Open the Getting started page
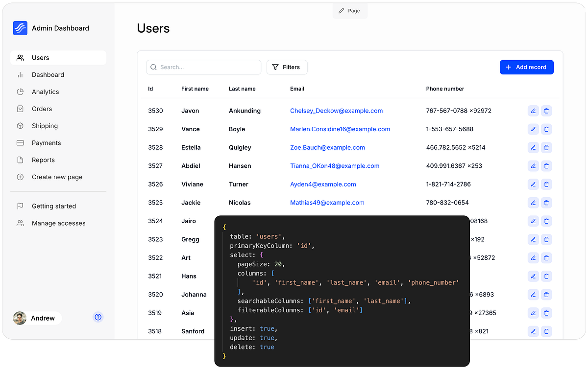The image size is (588, 370). click(x=54, y=206)
